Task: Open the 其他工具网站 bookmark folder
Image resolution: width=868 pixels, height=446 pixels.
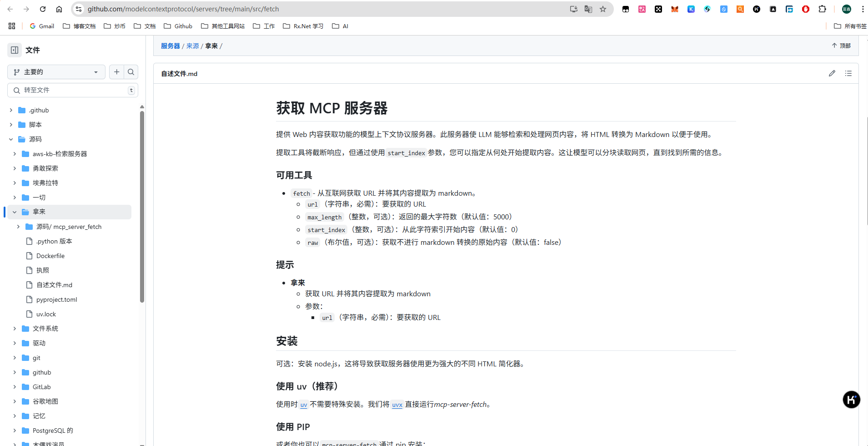Action: 223,26
